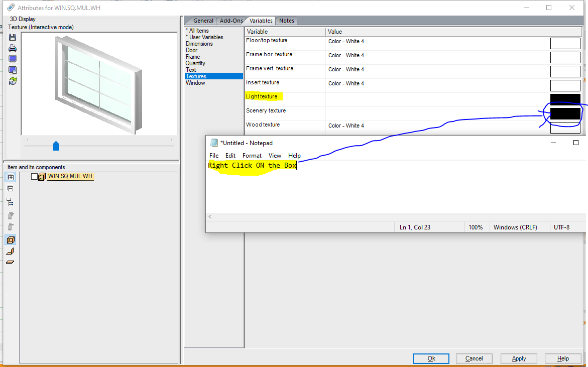The width and height of the screenshot is (588, 367).
Task: Tick the checkbox next to WIN.SQ.MUL.WH
Action: 34,176
